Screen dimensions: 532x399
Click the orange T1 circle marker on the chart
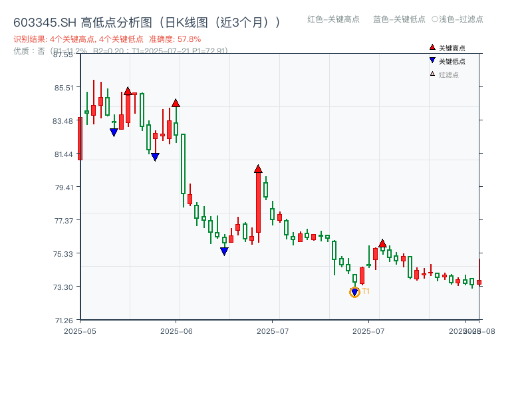point(354,291)
